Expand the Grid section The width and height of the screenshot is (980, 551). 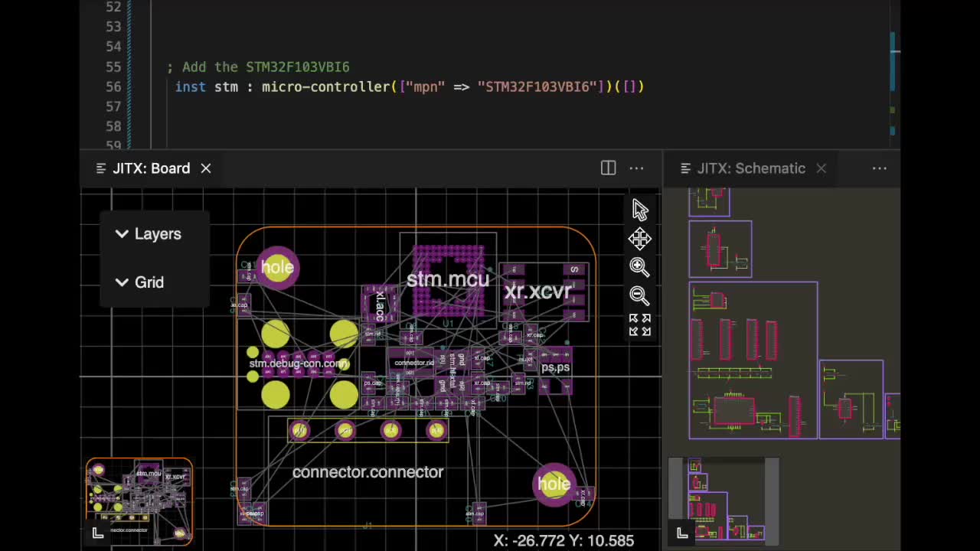(x=139, y=282)
